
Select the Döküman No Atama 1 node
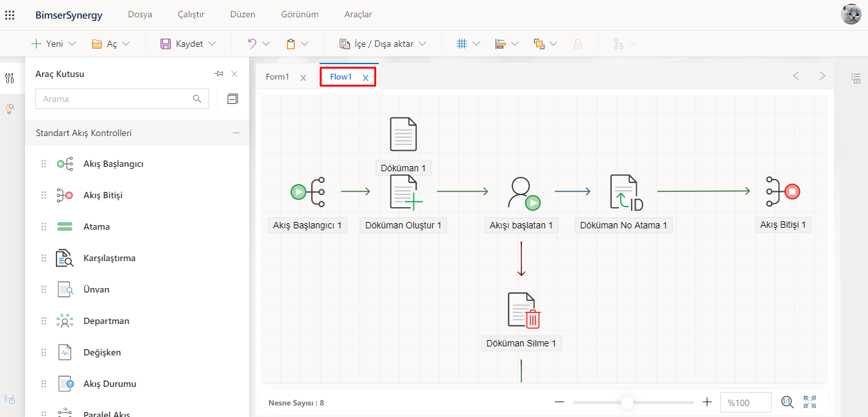[x=625, y=192]
